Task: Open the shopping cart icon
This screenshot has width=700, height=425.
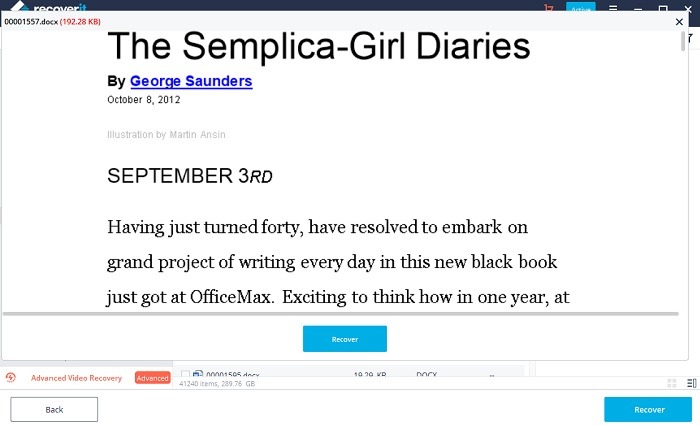Action: click(x=548, y=8)
